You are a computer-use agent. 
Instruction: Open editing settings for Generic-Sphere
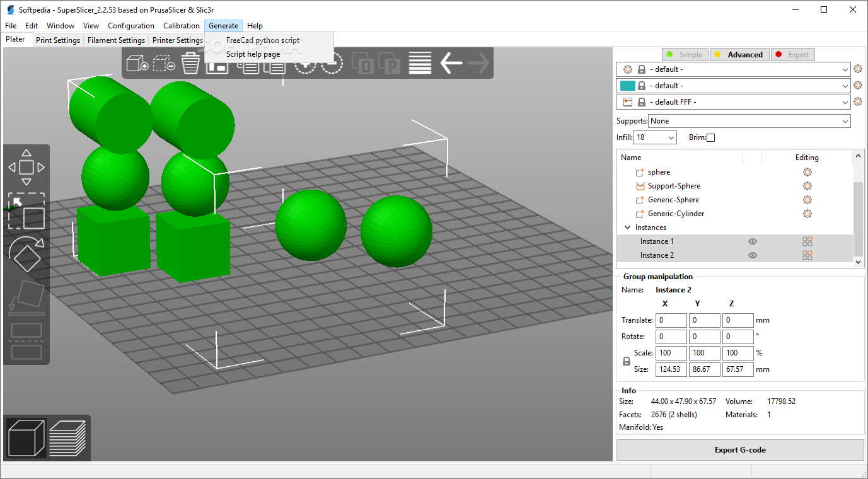pos(807,200)
